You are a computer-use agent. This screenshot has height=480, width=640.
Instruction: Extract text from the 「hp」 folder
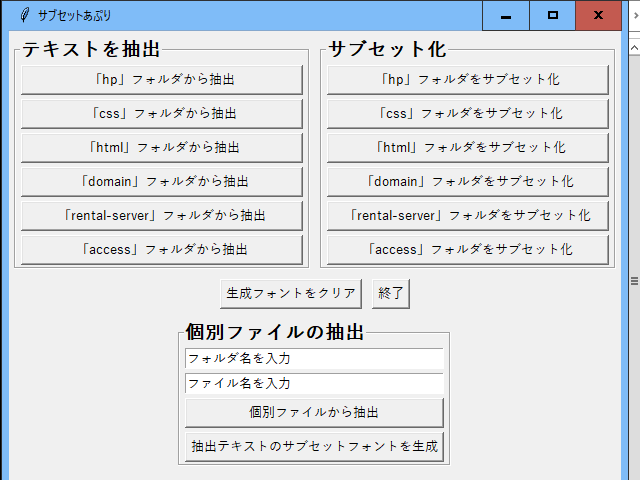162,80
